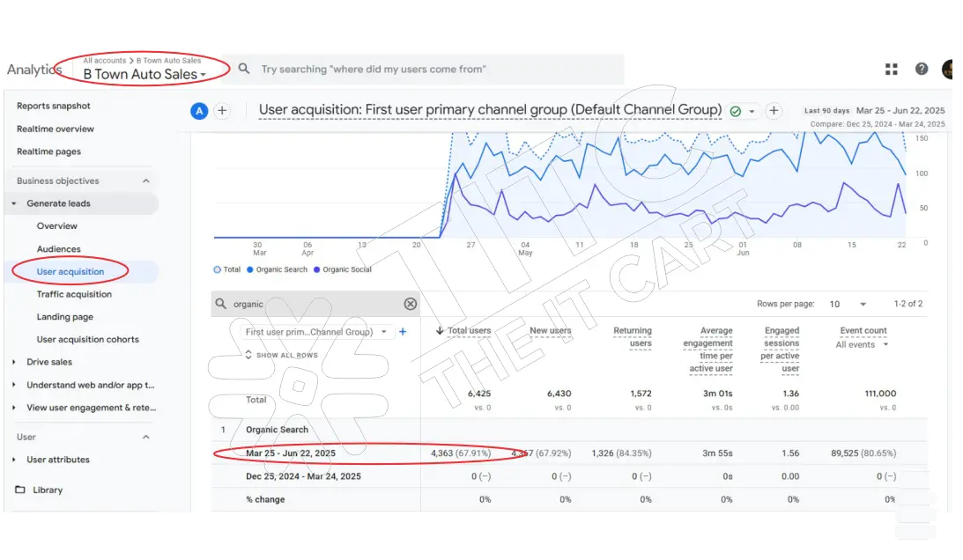Click the 'organic' table search field
This screenshot has width=963, height=560.
coord(316,304)
